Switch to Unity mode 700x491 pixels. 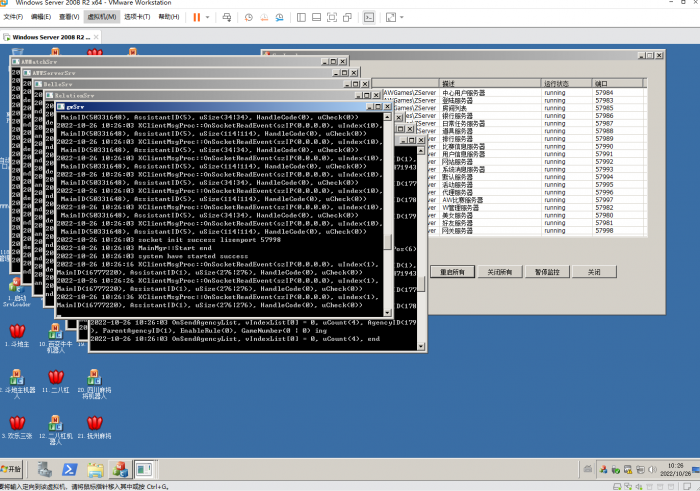[x=347, y=17]
